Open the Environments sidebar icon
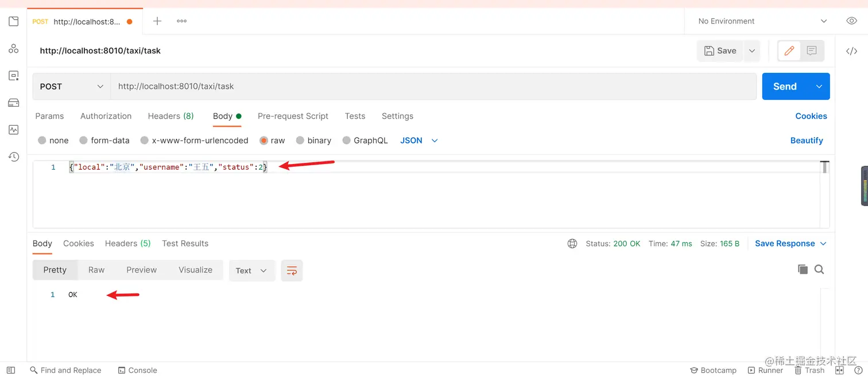868x378 pixels. [x=14, y=76]
